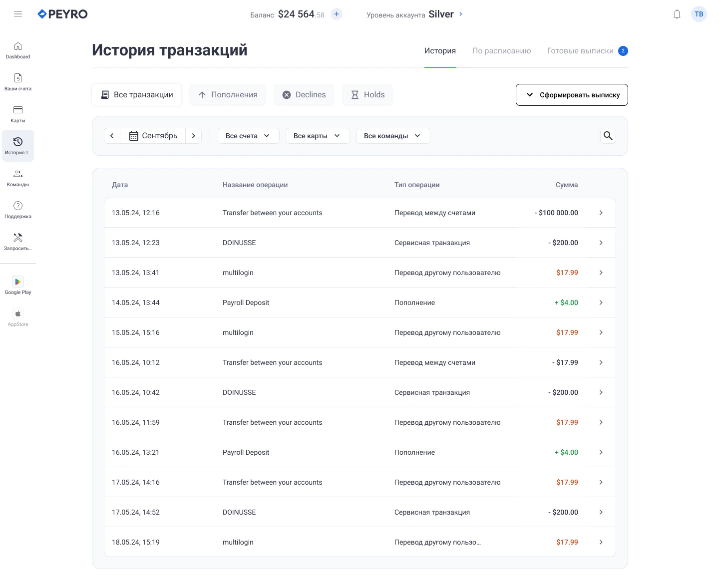The width and height of the screenshot is (719, 588).
Task: Click Название операции column header
Action: pyautogui.click(x=255, y=185)
